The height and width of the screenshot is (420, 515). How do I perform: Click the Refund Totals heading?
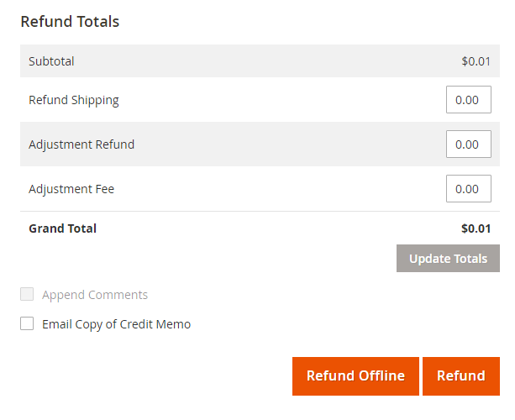tap(70, 22)
